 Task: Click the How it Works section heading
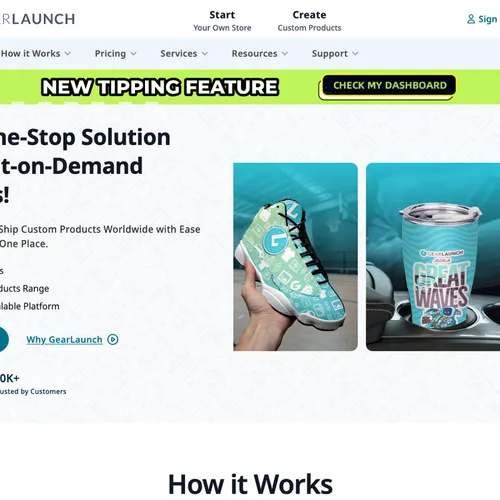250,484
